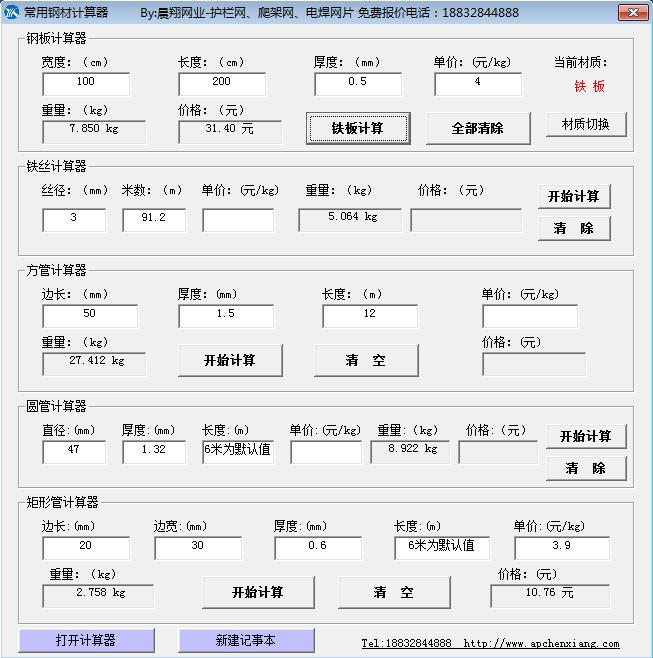The image size is (653, 658).
Task: Click 开始计算 in the 方管计算器 section
Action: coord(230,360)
